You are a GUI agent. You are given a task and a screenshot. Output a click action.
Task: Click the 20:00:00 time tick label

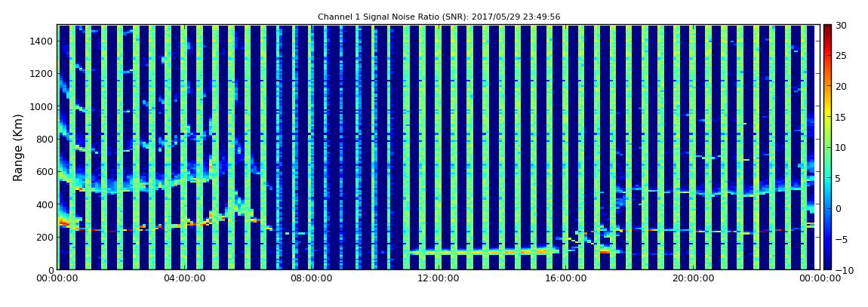pyautogui.click(x=692, y=279)
